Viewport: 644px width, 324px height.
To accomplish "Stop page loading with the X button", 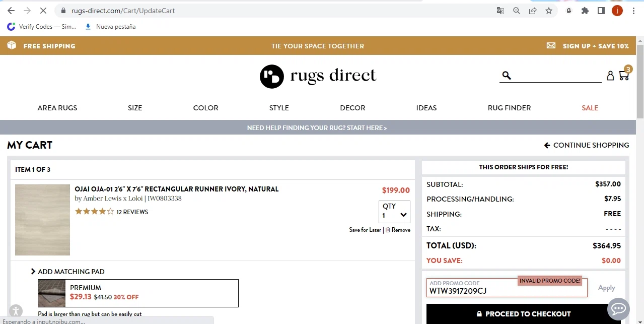I will click(x=43, y=11).
